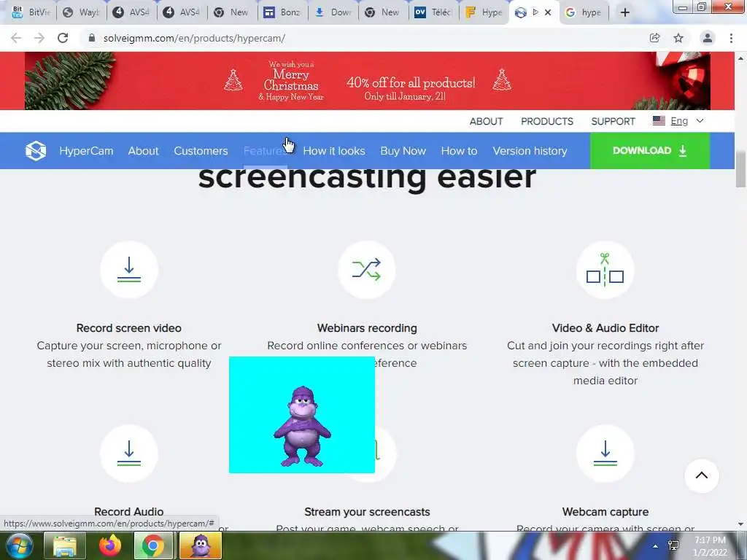Click the Webcam capture heading
This screenshot has height=560, width=747.
coord(605,512)
